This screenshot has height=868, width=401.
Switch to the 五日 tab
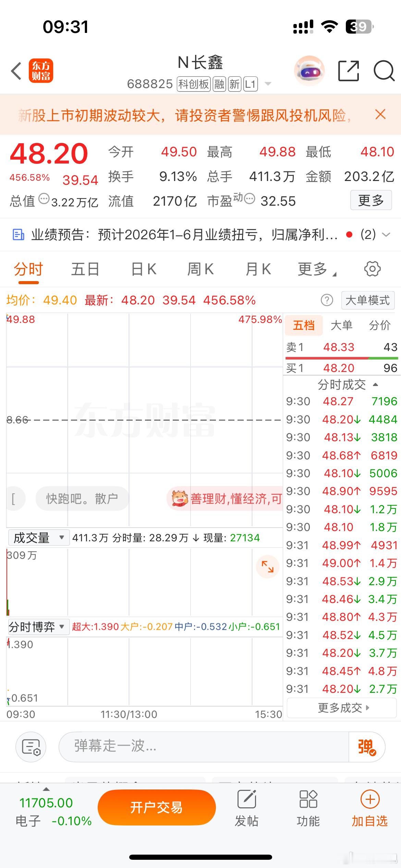click(85, 269)
